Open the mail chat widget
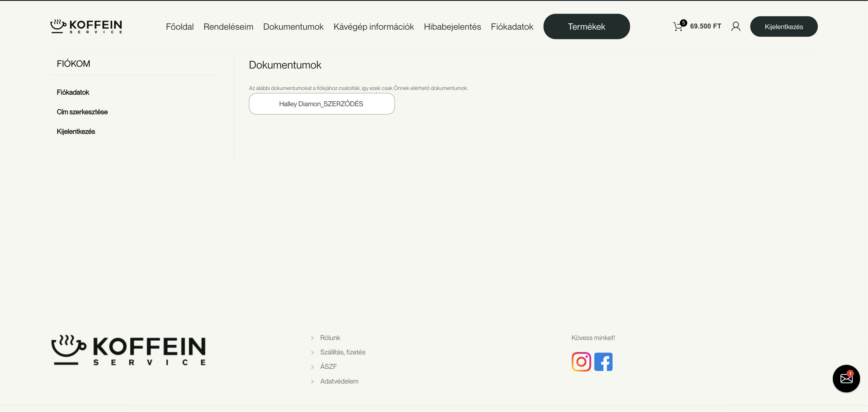Viewport: 868px width, 412px height. pos(846,378)
